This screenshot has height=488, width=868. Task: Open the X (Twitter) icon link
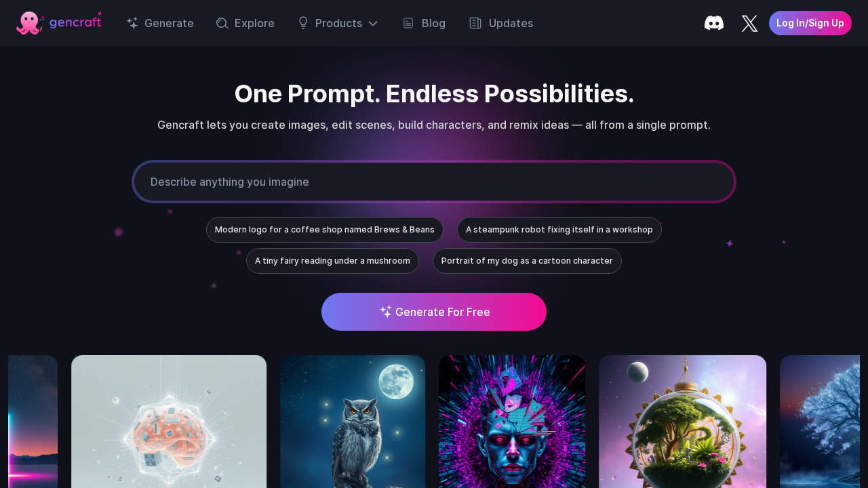749,24
